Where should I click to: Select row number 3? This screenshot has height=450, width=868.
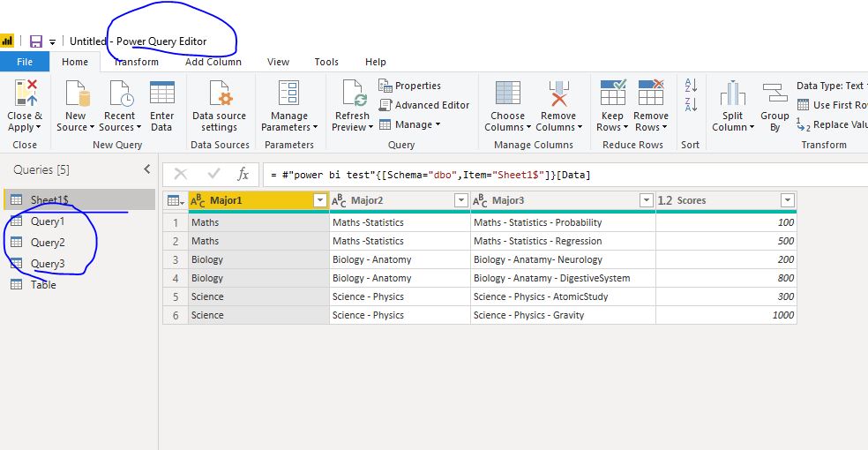(x=176, y=259)
